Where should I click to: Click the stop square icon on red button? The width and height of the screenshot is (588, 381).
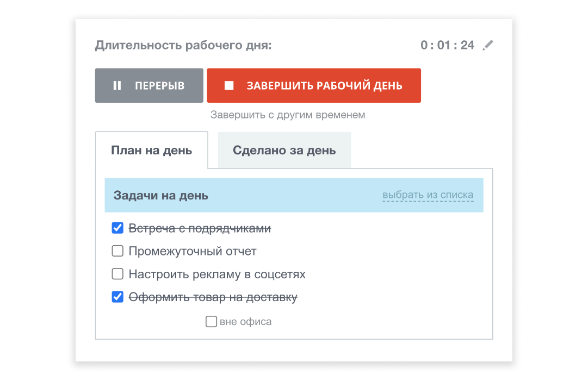coord(229,86)
